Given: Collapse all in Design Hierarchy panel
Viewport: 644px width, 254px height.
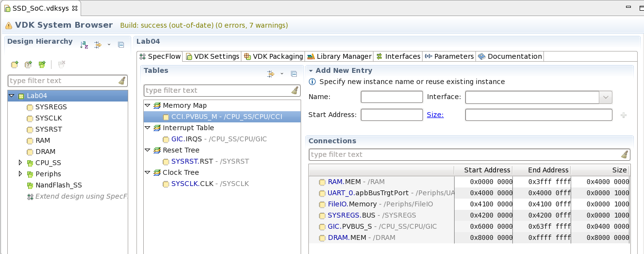Looking at the screenshot, I should coord(121,45).
